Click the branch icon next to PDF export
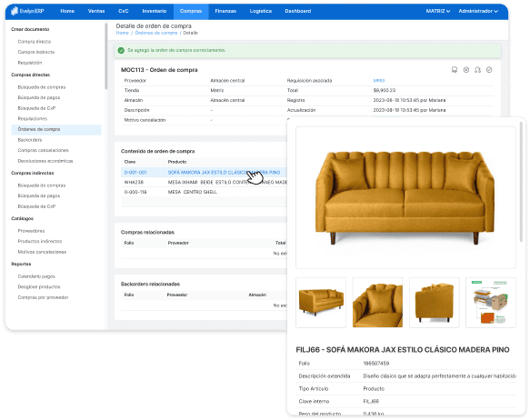Image resolution: width=530 pixels, height=420 pixels. [x=477, y=70]
